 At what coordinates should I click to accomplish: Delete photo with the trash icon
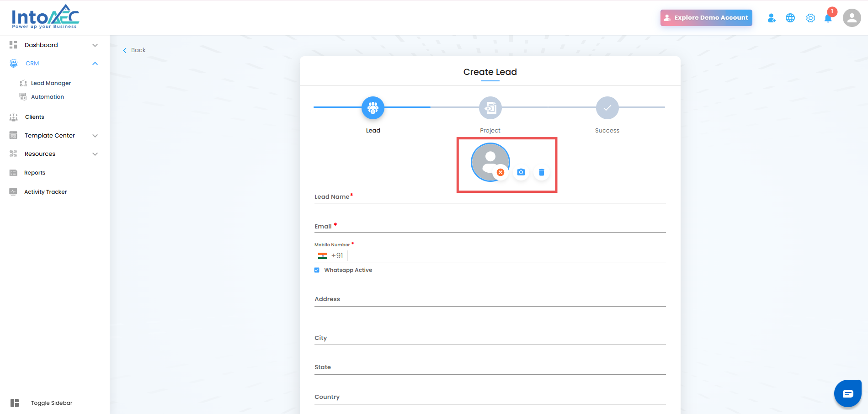(x=542, y=172)
